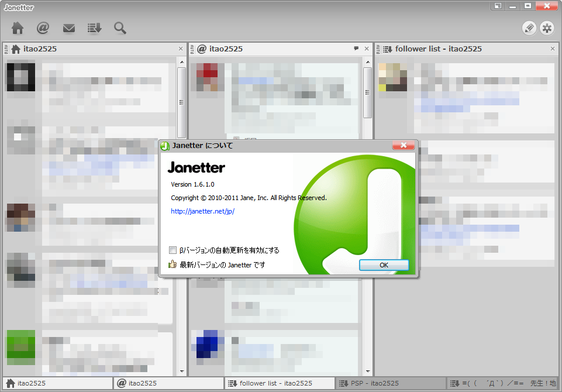Screen dimensions: 562x392
Task: Close the About Janetter dialog
Action: [x=404, y=145]
